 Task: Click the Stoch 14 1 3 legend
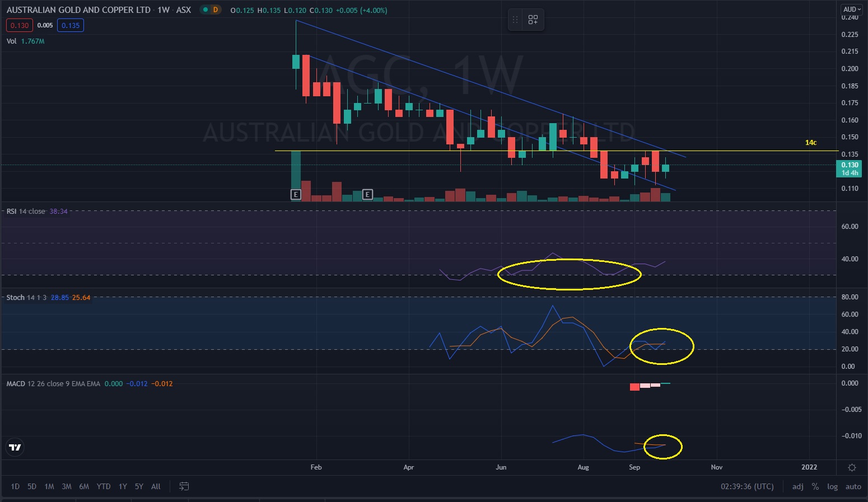point(26,298)
